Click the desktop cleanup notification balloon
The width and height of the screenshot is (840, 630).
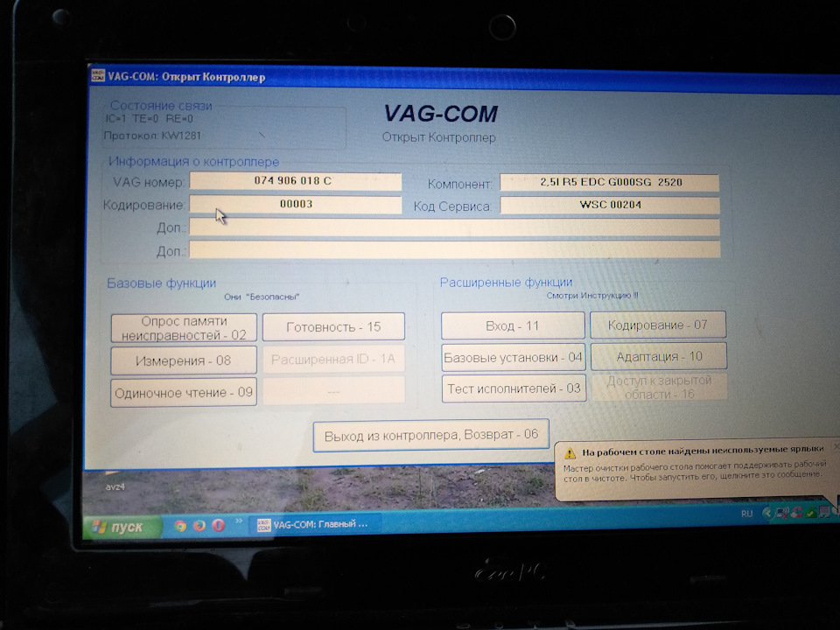point(698,471)
